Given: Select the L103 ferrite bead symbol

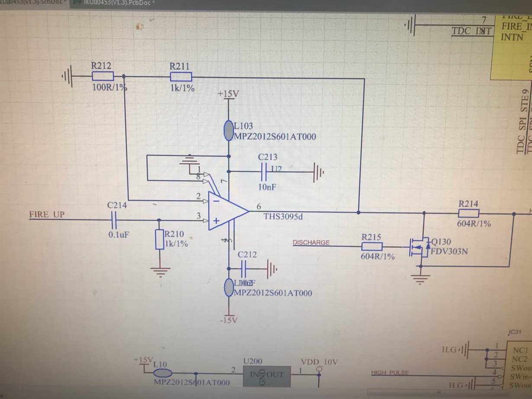Looking at the screenshot, I should coord(229,131).
